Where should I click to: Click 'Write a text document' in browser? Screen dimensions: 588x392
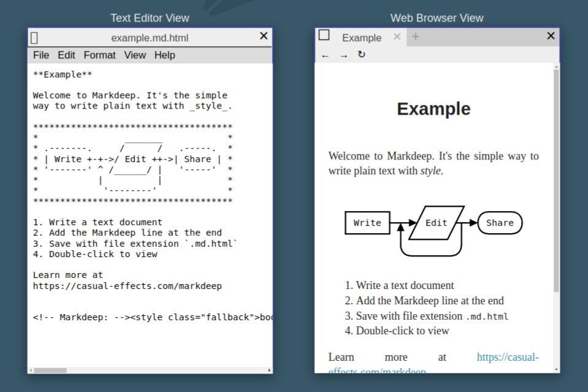click(404, 285)
